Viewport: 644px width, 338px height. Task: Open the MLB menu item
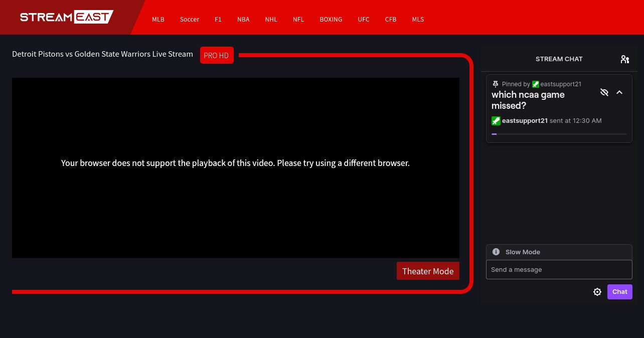(x=158, y=20)
